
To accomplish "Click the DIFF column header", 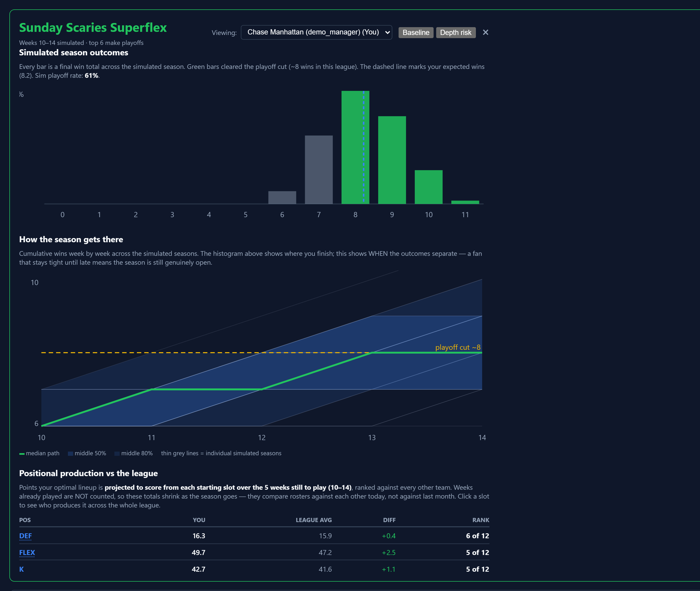I will pos(389,520).
